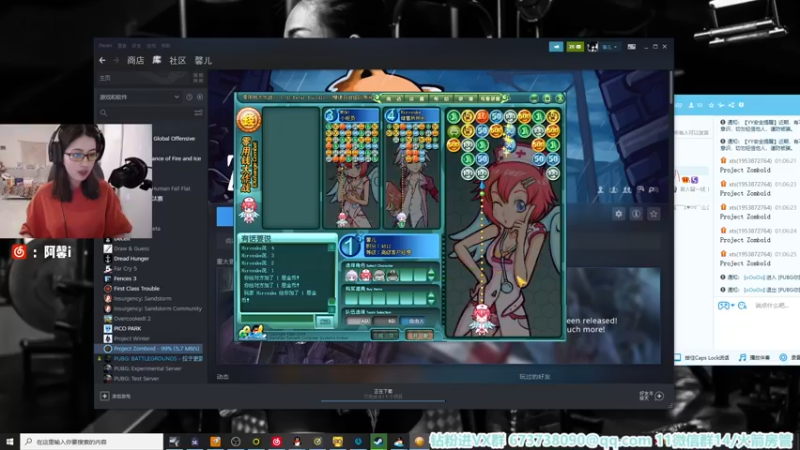800x450 pixels.
Task: Open Steam Friends & Chat icon
Action: tap(659, 396)
